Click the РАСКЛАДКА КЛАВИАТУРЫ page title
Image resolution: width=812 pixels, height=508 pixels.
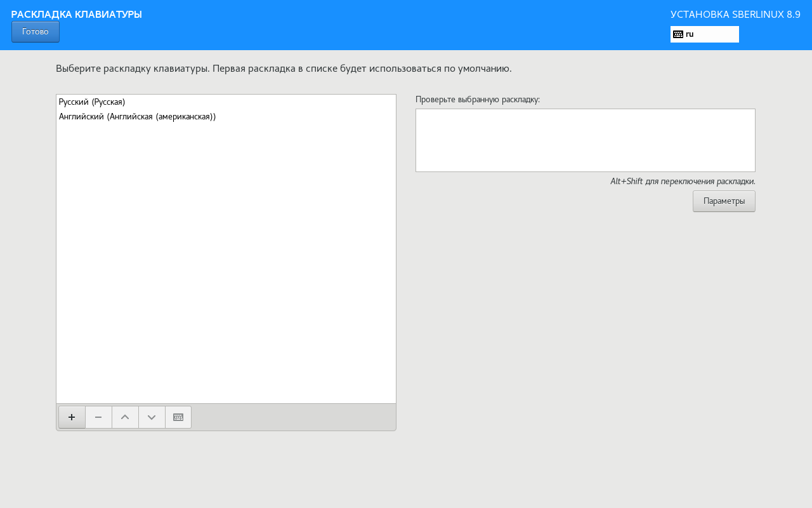coord(77,14)
